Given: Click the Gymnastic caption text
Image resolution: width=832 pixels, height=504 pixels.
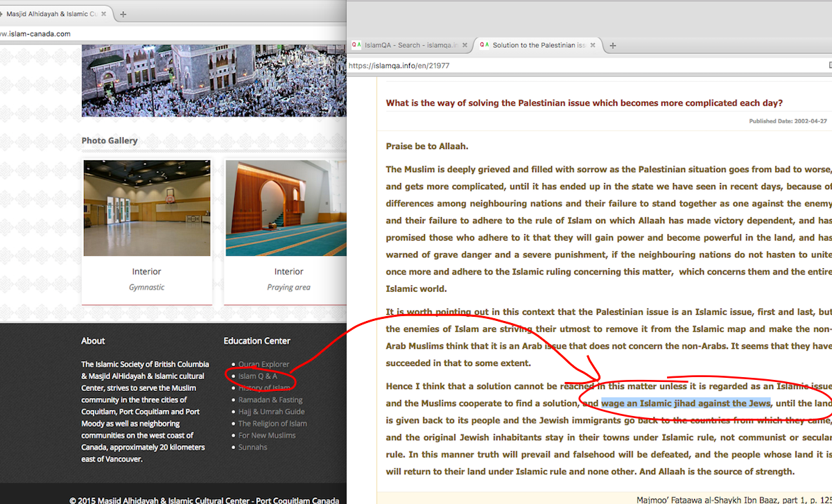Looking at the screenshot, I should point(147,287).
